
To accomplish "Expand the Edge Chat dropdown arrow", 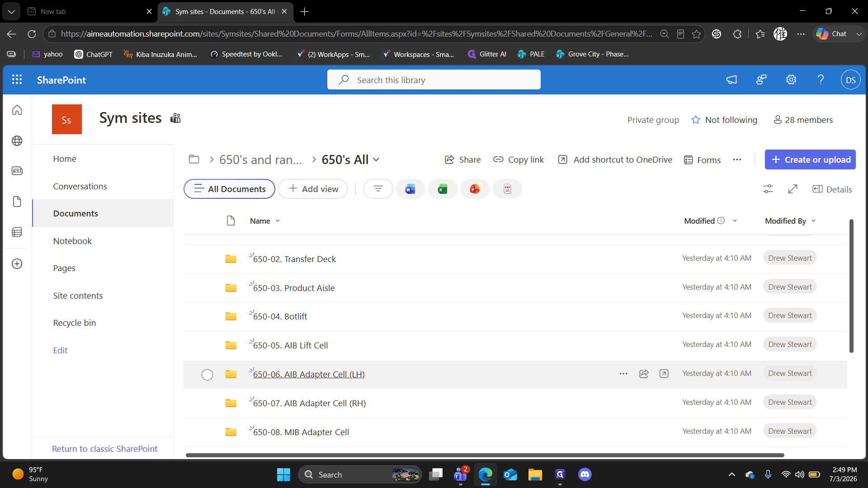I will tap(859, 34).
